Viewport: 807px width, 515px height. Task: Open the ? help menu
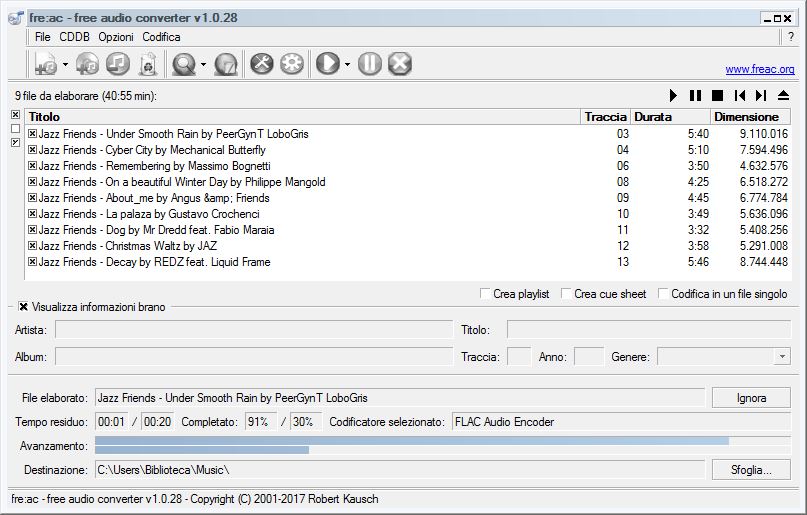[791, 37]
